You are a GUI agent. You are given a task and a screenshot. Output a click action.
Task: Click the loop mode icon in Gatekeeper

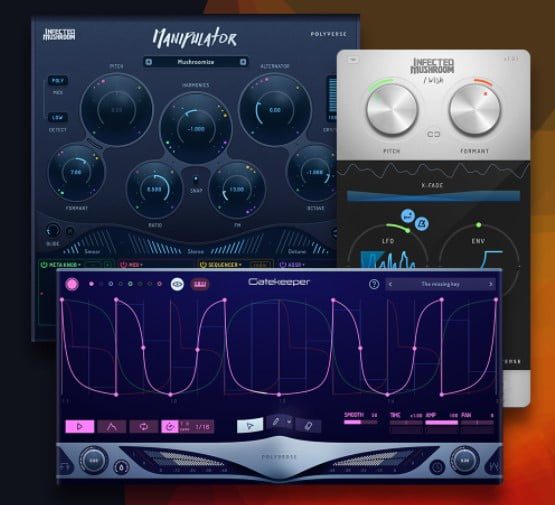pos(144,426)
